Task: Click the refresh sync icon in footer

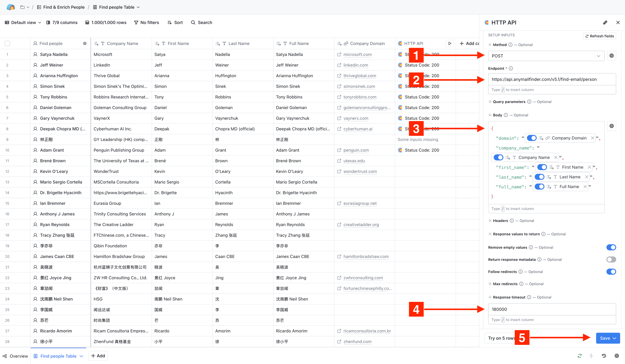Action: [580, 356]
